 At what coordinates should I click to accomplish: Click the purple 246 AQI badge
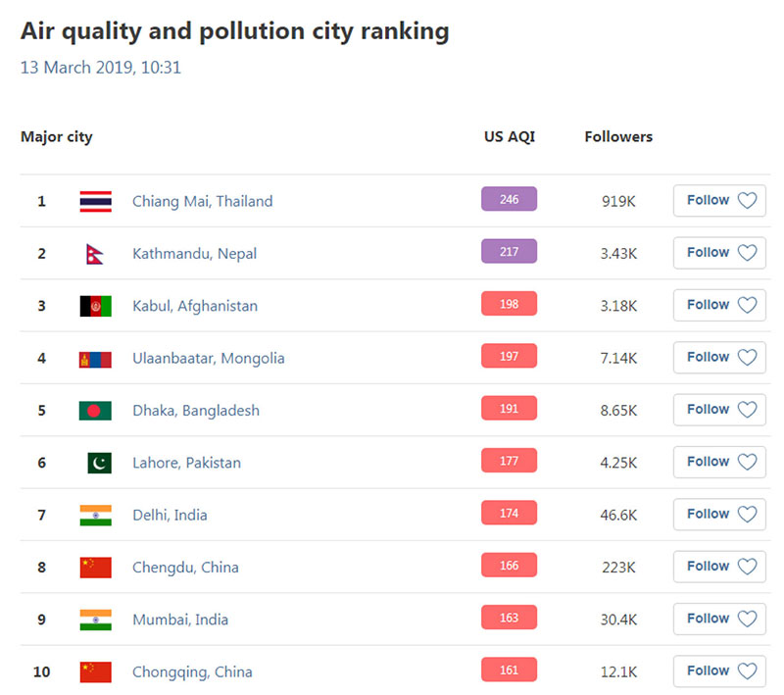pos(509,200)
